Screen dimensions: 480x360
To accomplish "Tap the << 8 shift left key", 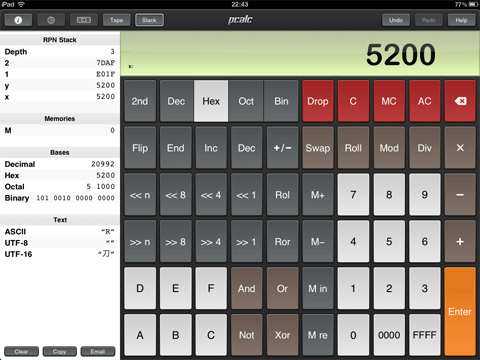I will click(176, 195).
